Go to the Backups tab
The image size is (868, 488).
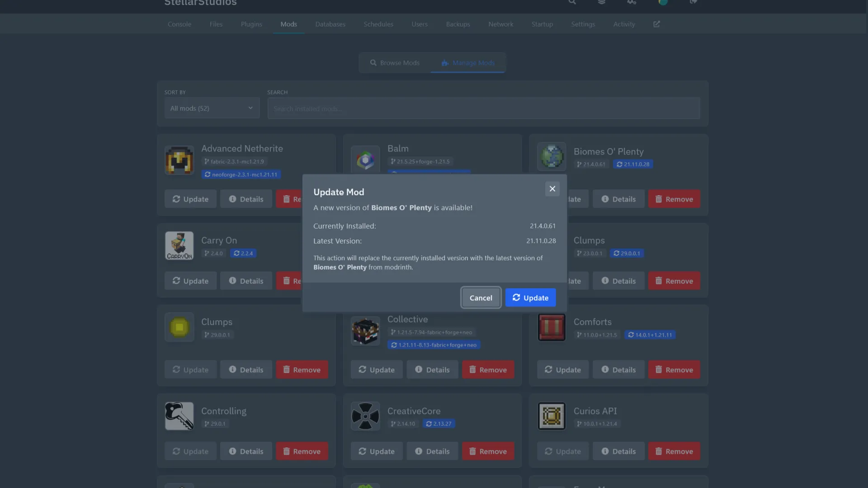tap(458, 24)
